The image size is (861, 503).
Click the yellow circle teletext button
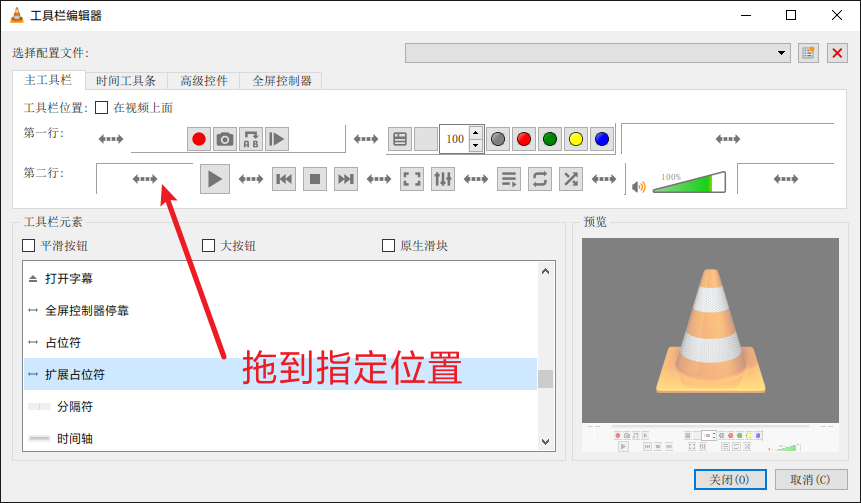575,139
